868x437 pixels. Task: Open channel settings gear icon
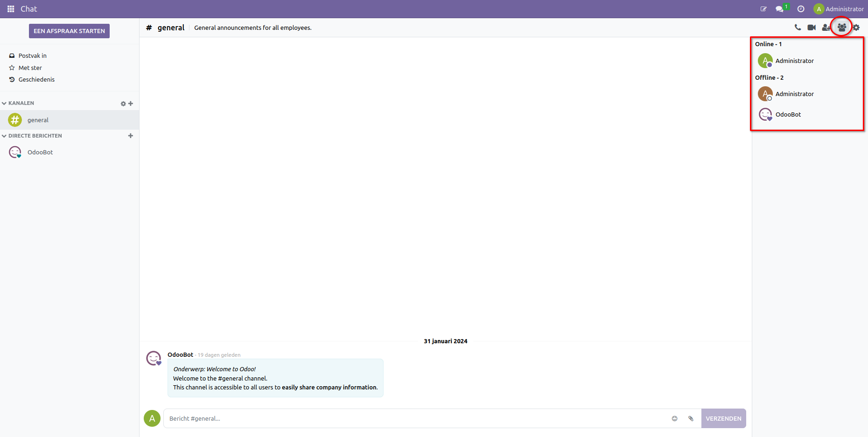coord(856,27)
